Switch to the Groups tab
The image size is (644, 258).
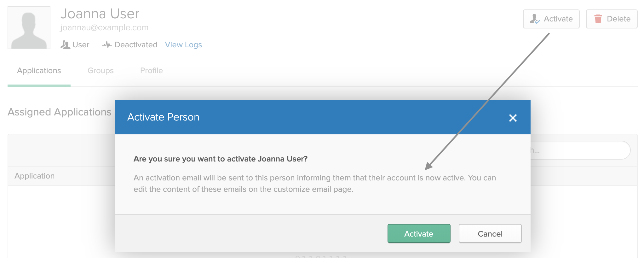pos(101,71)
